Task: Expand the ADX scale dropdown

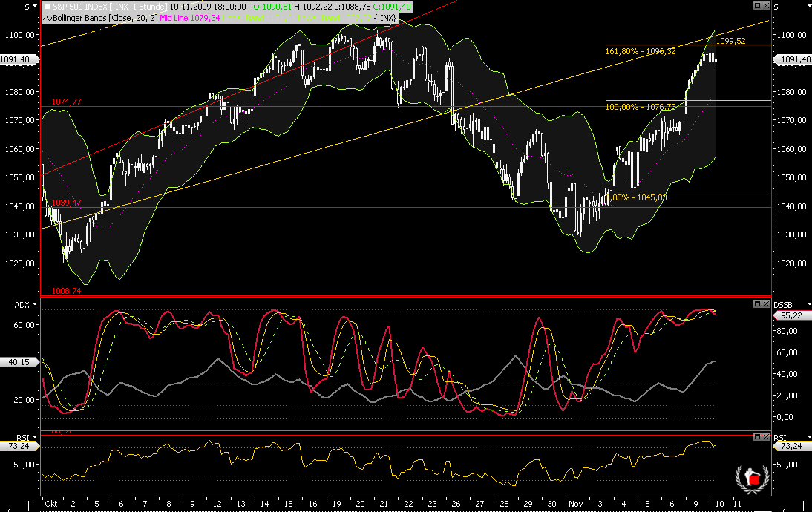Action: [x=35, y=304]
